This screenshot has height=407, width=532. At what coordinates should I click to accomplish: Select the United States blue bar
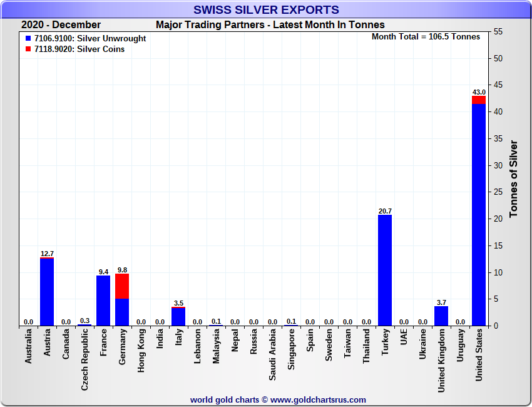479,213
